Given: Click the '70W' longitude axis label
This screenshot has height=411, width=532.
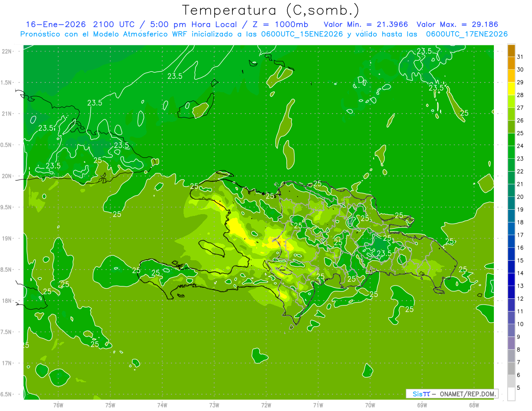Looking at the screenshot, I should click(370, 405).
